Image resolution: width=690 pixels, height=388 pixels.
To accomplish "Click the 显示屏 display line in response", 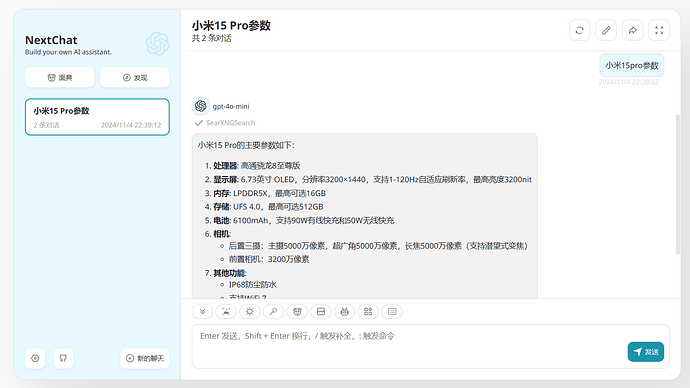I will (372, 179).
